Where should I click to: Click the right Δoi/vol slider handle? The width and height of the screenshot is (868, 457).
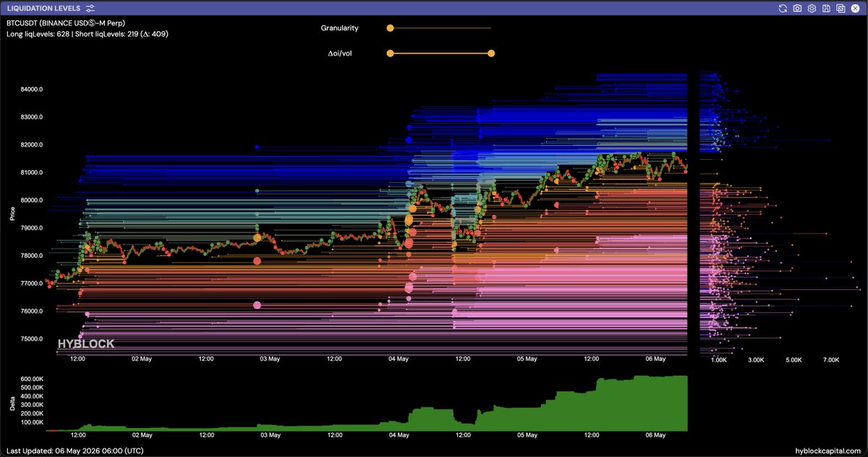[491, 53]
